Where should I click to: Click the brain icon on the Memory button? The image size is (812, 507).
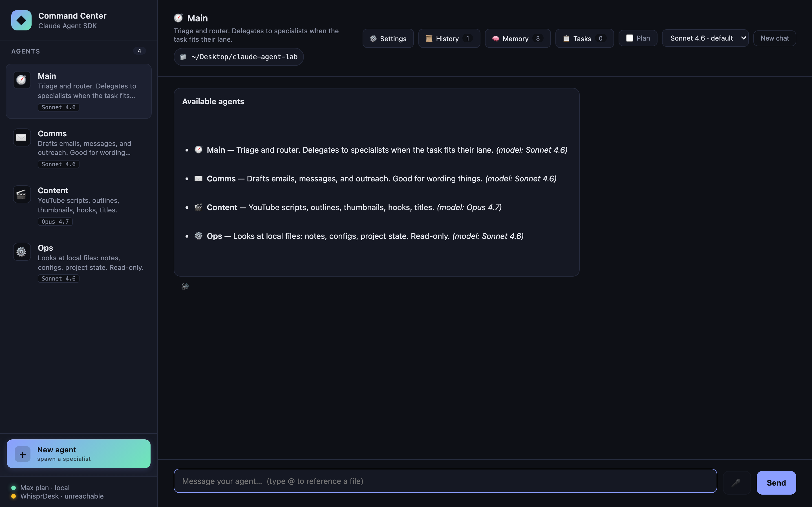(x=496, y=38)
